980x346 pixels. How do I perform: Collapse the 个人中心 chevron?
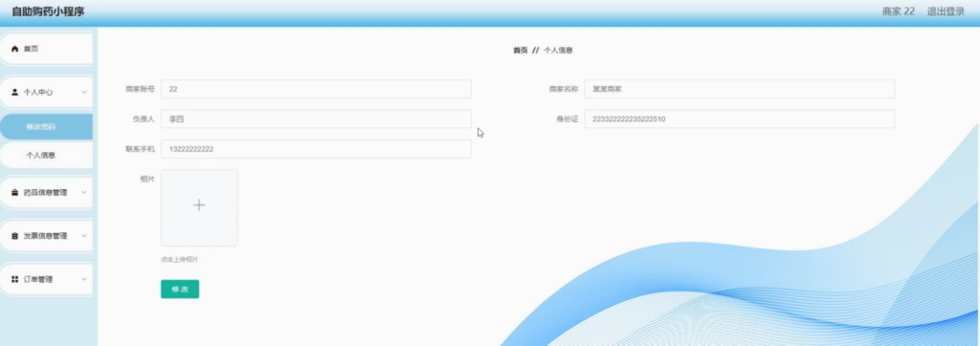tap(84, 93)
